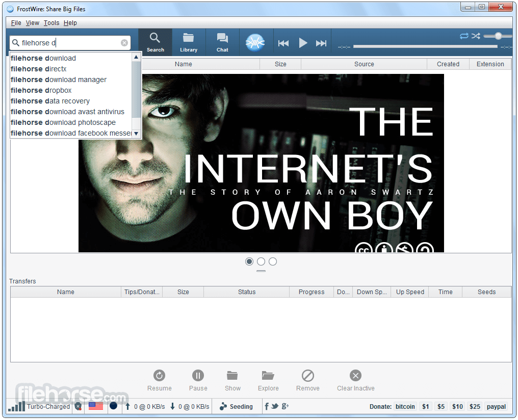Skip to the previous track
Viewport: 518px width, 420px height.
click(283, 43)
